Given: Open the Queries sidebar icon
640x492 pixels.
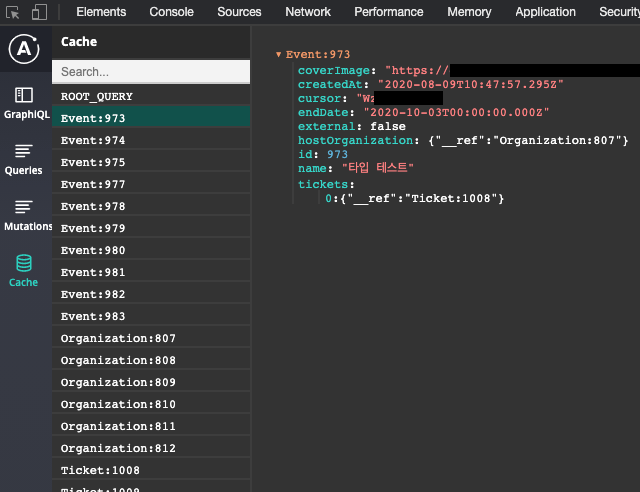Looking at the screenshot, I should pos(23,151).
